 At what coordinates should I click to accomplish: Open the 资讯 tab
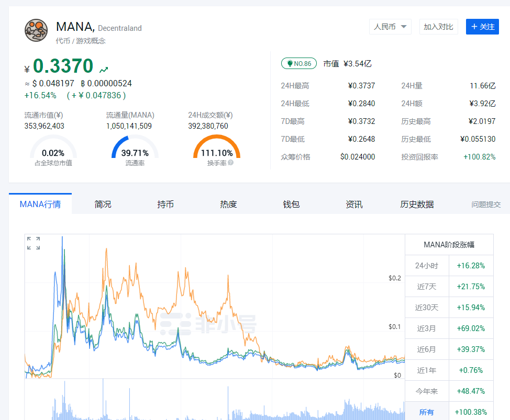(x=354, y=204)
